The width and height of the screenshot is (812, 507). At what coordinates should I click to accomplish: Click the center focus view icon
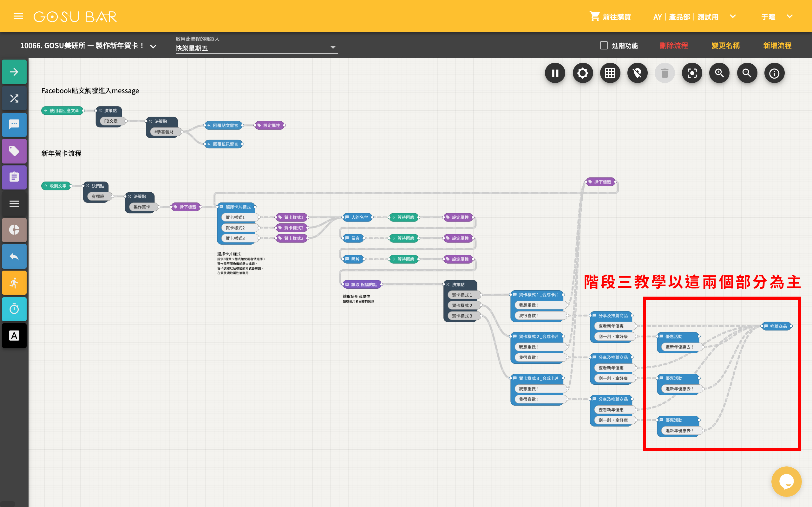[692, 73]
